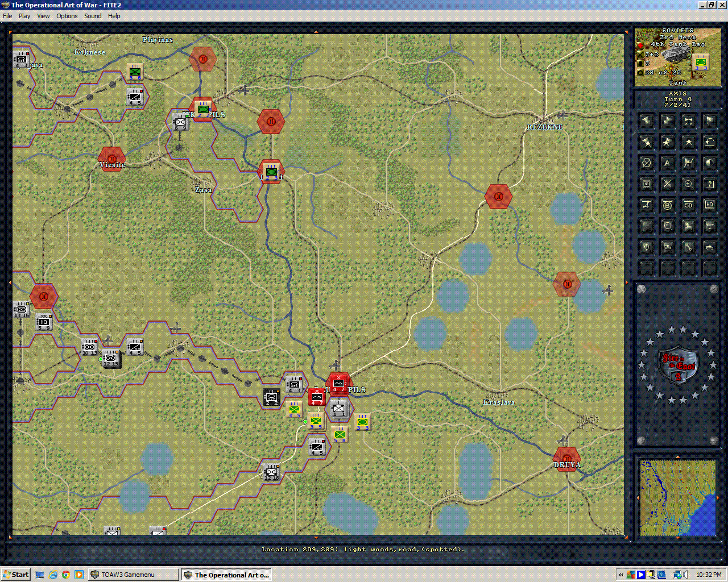Click the Kokneşe town label

90,52
